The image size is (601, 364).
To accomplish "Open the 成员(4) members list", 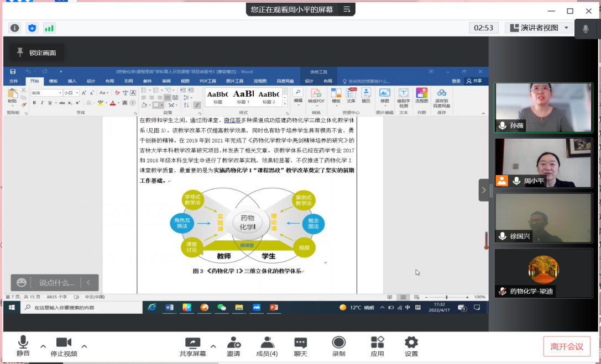I will (267, 346).
